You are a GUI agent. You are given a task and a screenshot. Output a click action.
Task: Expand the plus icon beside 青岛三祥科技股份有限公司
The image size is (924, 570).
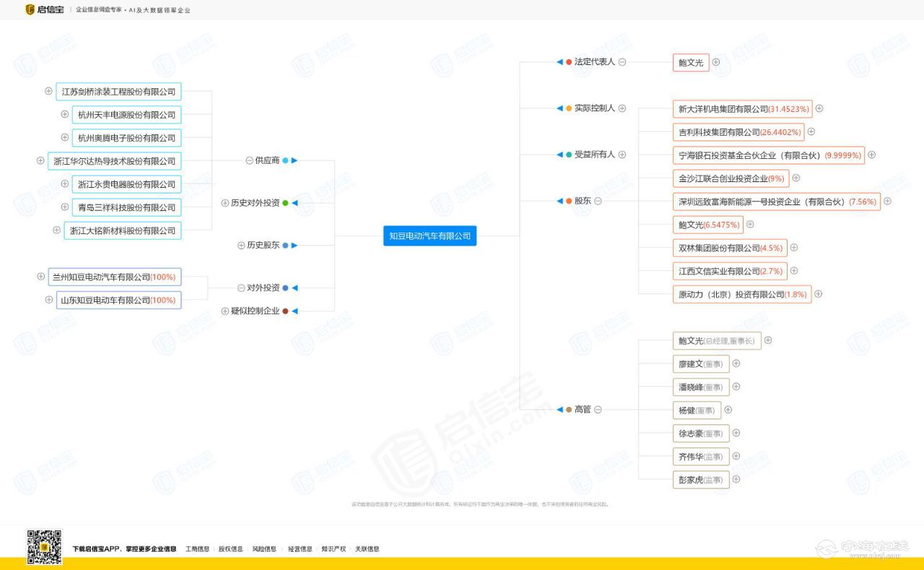[x=65, y=207]
